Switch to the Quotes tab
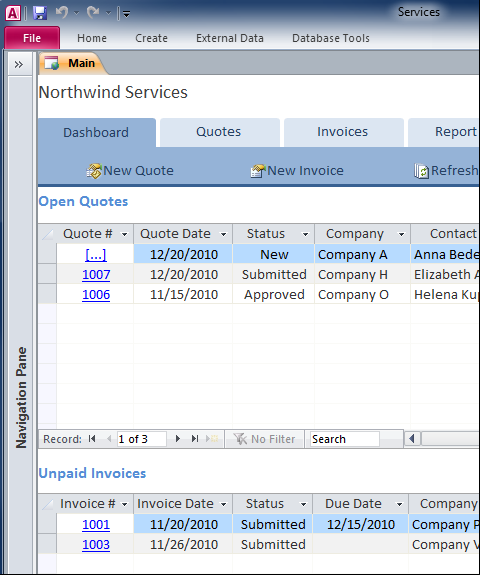The width and height of the screenshot is (480, 575). (219, 132)
